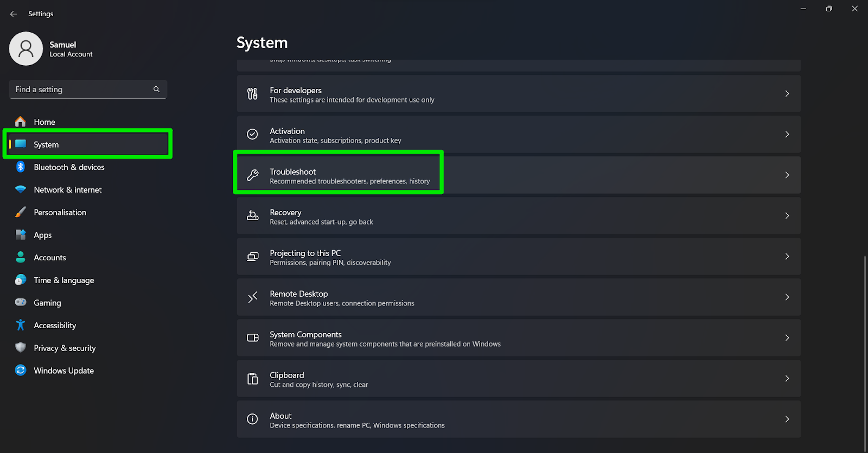The image size is (868, 453).
Task: Click the For developers tools icon
Action: (252, 94)
